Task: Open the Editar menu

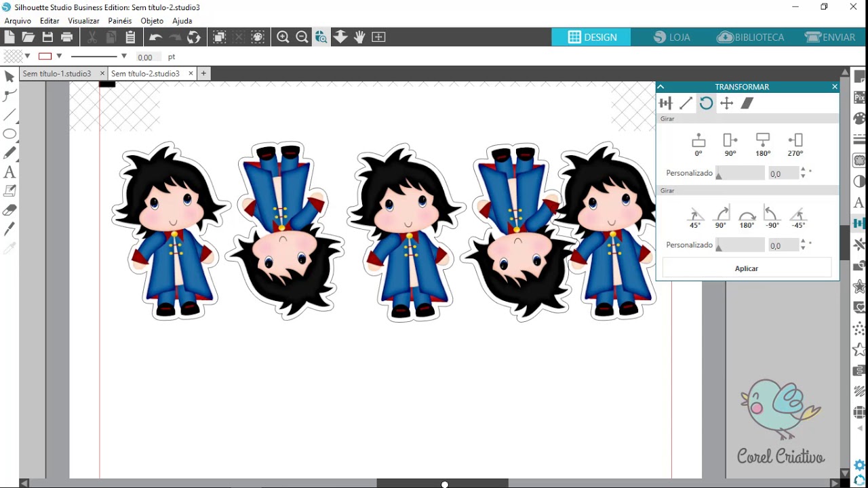Action: coord(50,21)
